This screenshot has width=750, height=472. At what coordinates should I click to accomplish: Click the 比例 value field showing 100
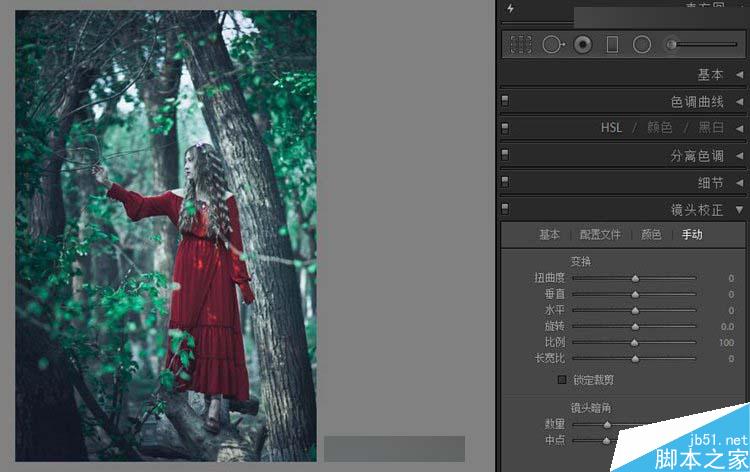tap(726, 342)
